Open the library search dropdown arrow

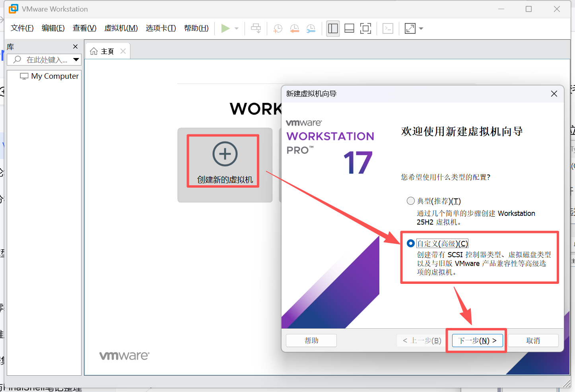(76, 60)
